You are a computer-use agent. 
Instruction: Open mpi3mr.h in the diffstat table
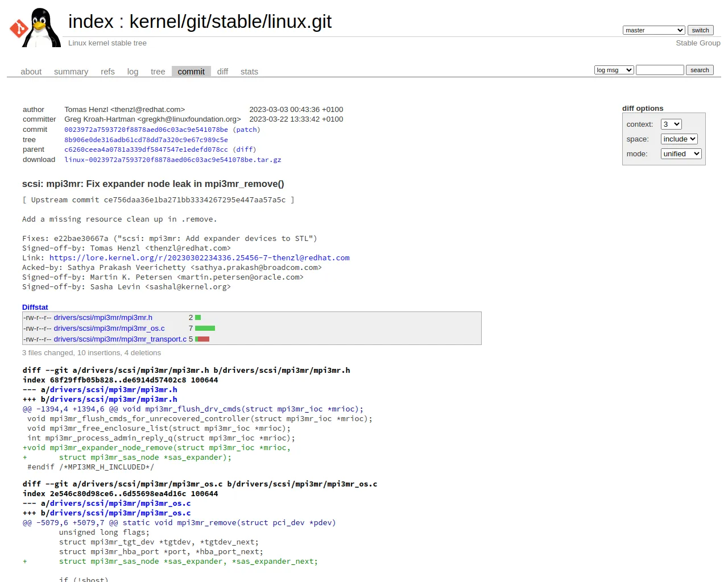tap(103, 318)
